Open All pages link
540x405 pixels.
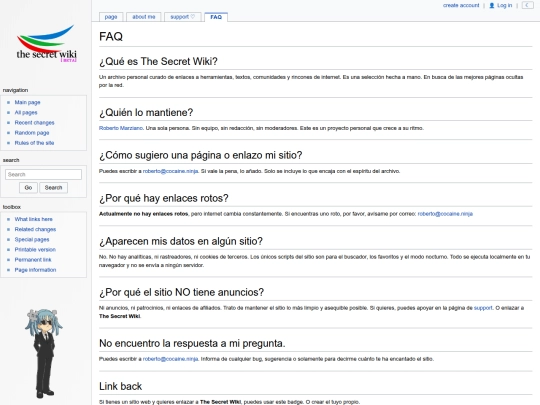(x=26, y=113)
